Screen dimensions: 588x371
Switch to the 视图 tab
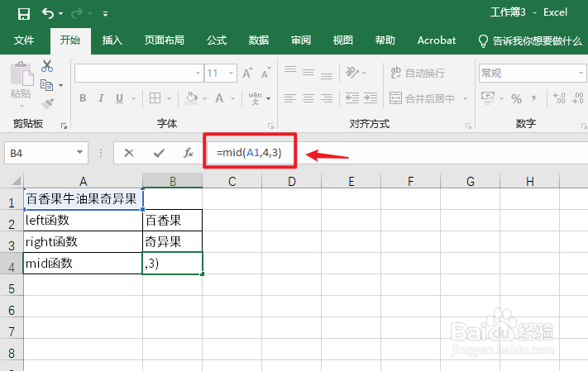tap(342, 40)
